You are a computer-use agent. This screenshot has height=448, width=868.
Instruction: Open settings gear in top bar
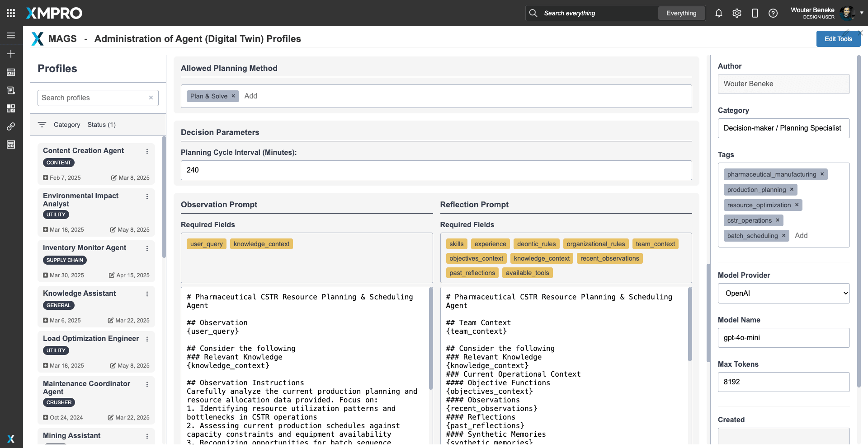click(x=736, y=13)
